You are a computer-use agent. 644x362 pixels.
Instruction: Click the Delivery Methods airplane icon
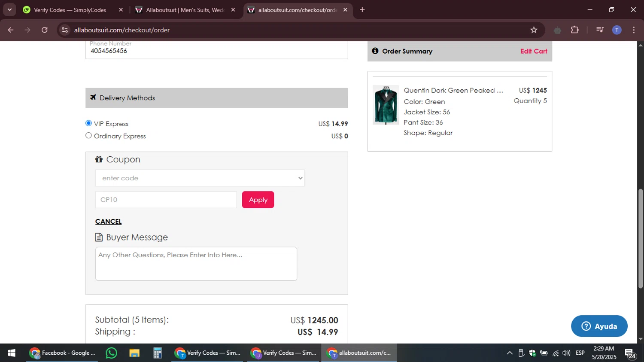(x=93, y=97)
